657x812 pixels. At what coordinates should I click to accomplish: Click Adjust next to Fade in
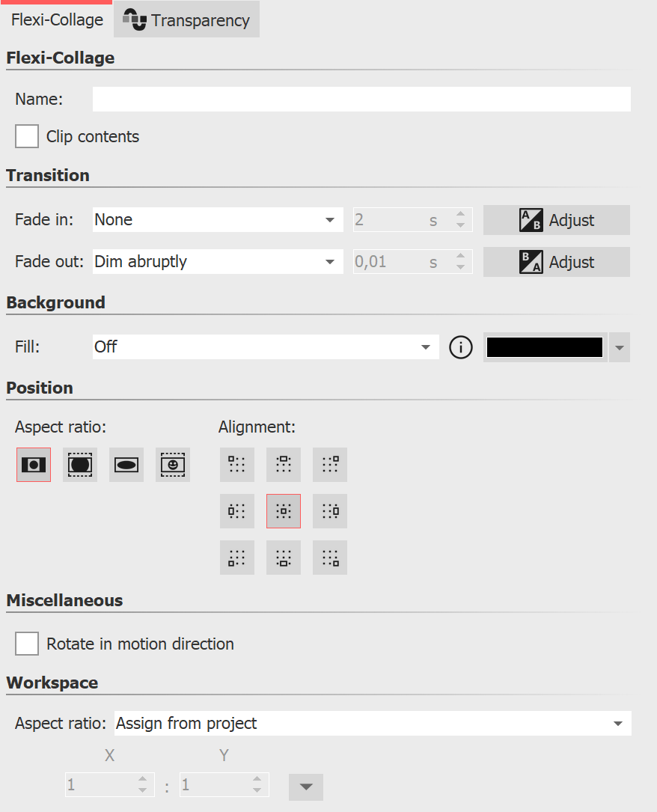click(556, 219)
